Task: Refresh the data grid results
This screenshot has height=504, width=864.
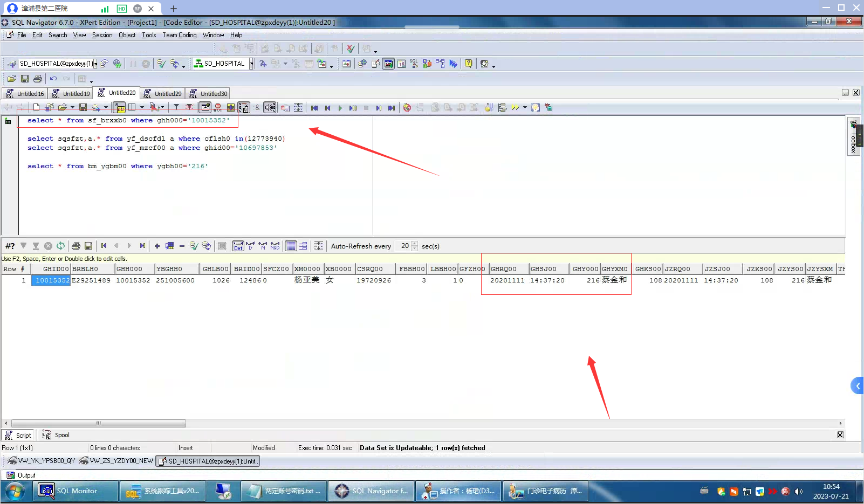Action: click(x=61, y=246)
